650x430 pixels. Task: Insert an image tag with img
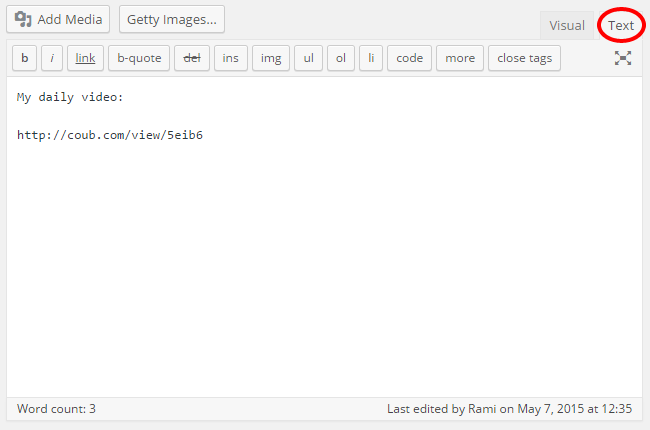coord(271,58)
